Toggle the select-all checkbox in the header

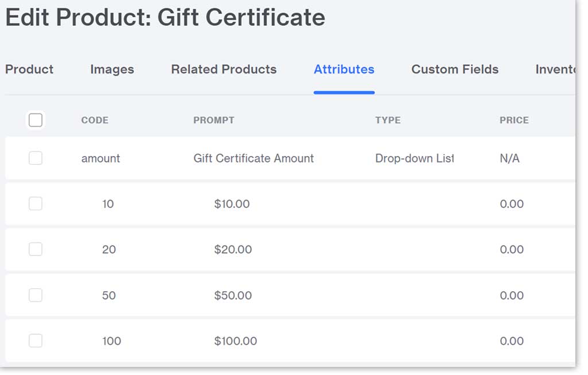tap(36, 120)
